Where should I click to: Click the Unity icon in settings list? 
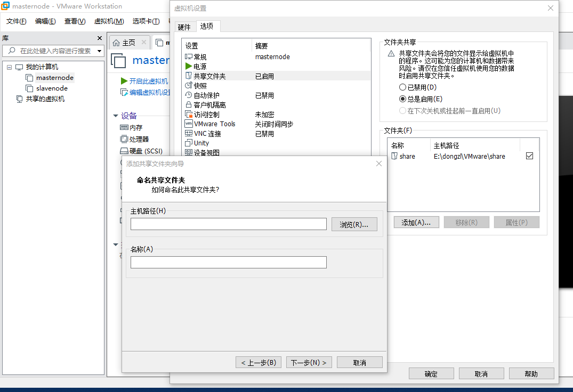tap(189, 143)
